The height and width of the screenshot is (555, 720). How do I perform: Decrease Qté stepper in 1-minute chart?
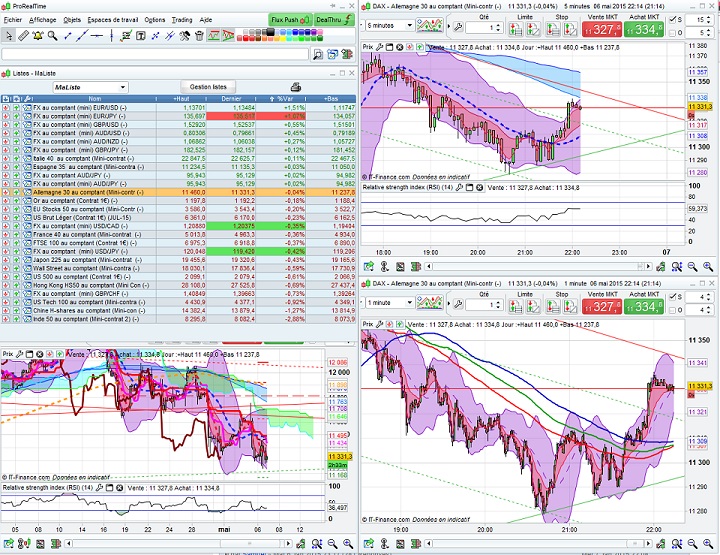point(499,308)
